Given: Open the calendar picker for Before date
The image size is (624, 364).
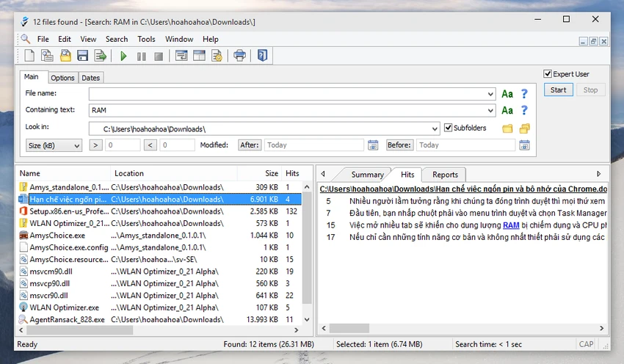Looking at the screenshot, I should tap(524, 145).
